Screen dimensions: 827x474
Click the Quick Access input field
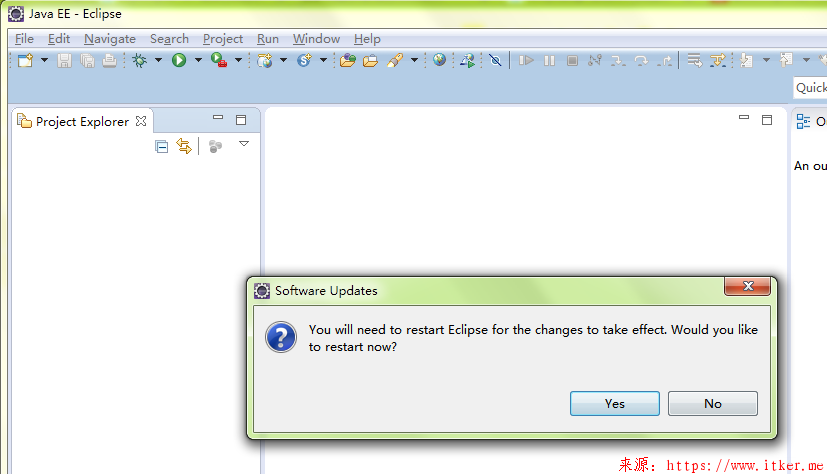pos(810,88)
